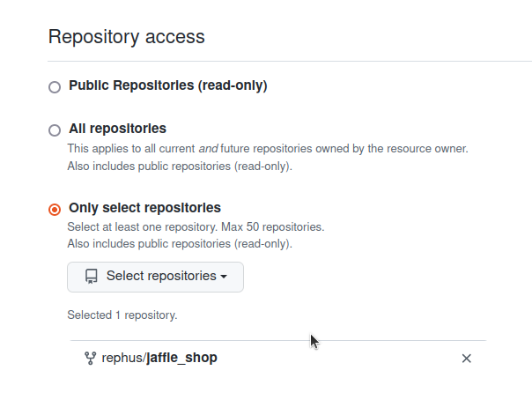Click the bold jaffle_shop repository name
This screenshot has width=532, height=400.
(181, 358)
